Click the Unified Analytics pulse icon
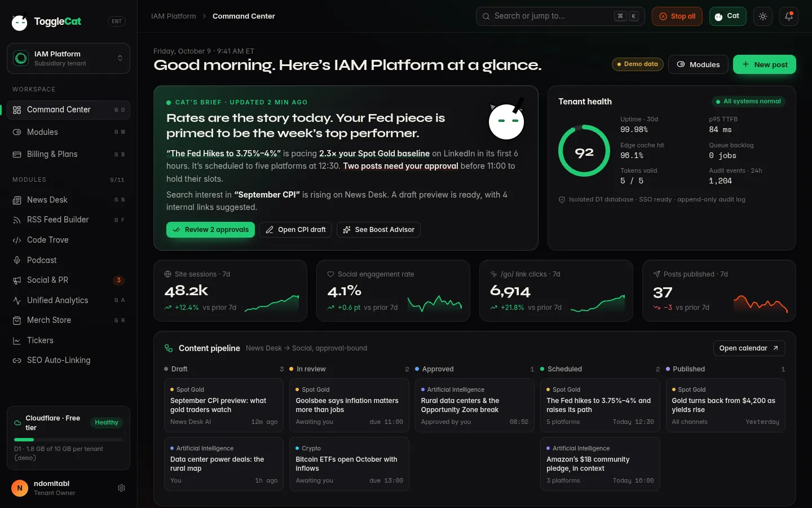 pos(17,301)
